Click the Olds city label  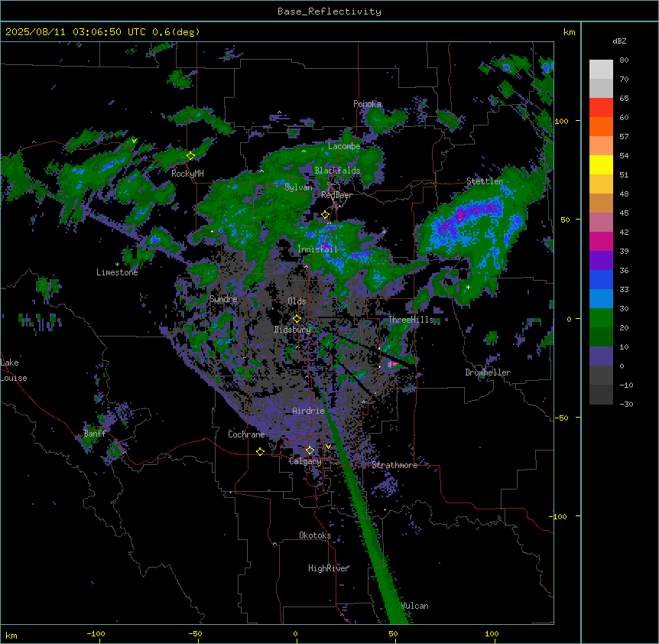click(297, 301)
